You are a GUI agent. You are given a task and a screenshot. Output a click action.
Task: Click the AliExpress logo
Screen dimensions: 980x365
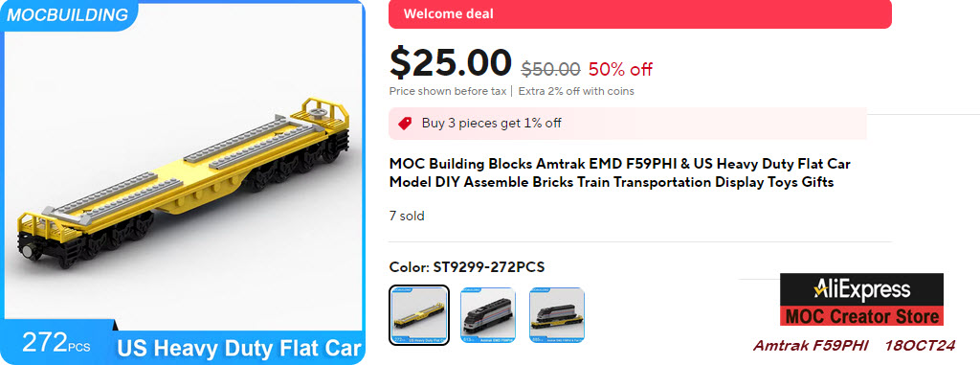coord(862,290)
